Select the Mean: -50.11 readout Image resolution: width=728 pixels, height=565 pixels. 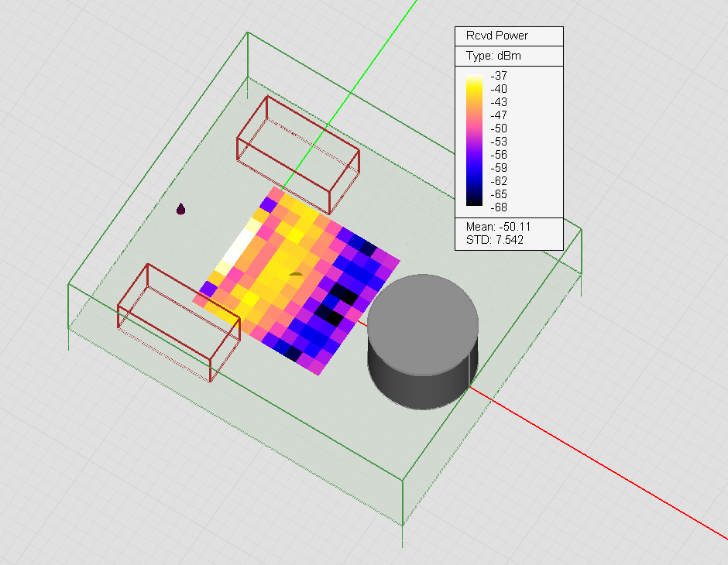coord(498,227)
